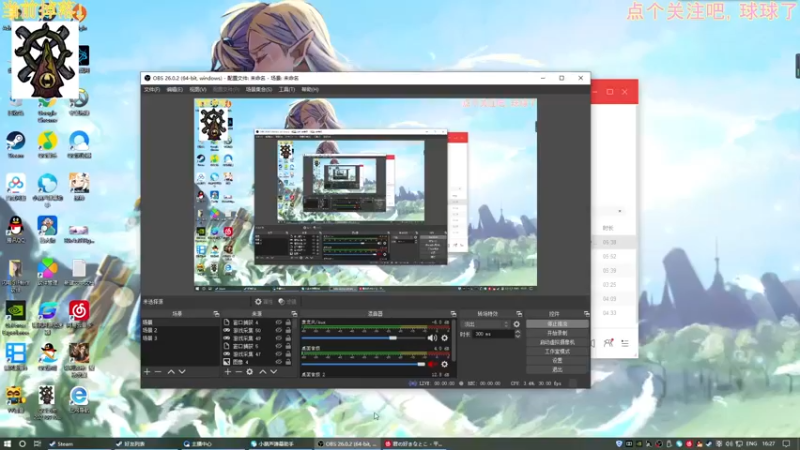800x450 pixels.
Task: Hide the 游戏采集 49 source
Action: point(279,338)
